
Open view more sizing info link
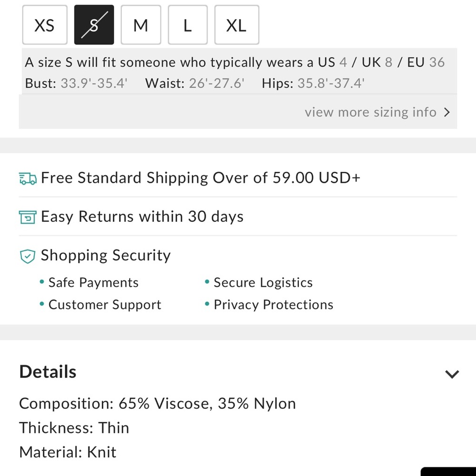tap(370, 112)
